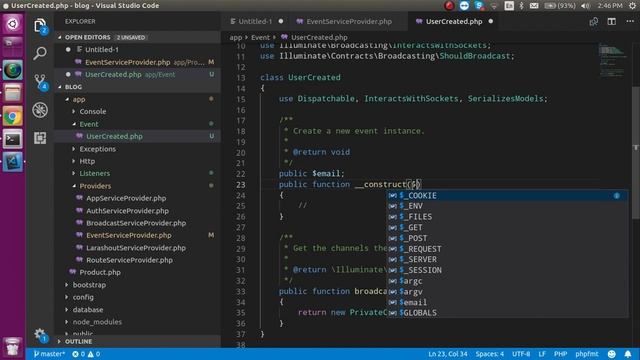640x360 pixels.
Task: Change encoding via UTF-8 status item
Action: (521, 354)
